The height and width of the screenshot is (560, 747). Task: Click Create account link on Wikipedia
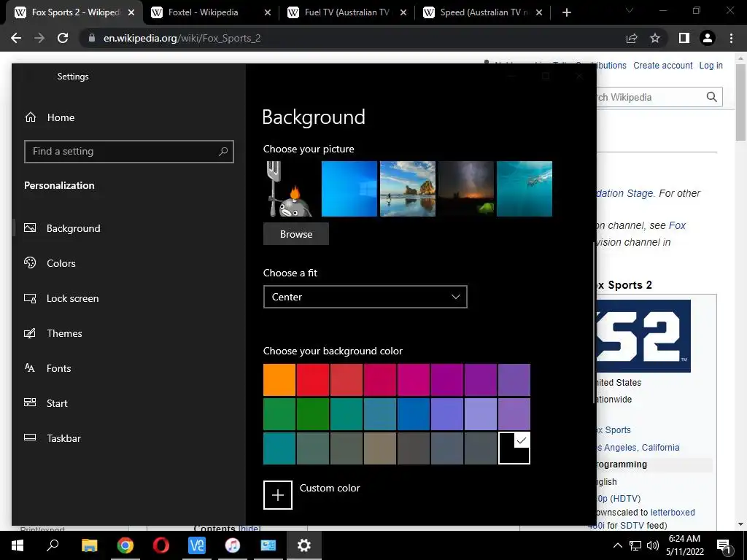pos(662,66)
